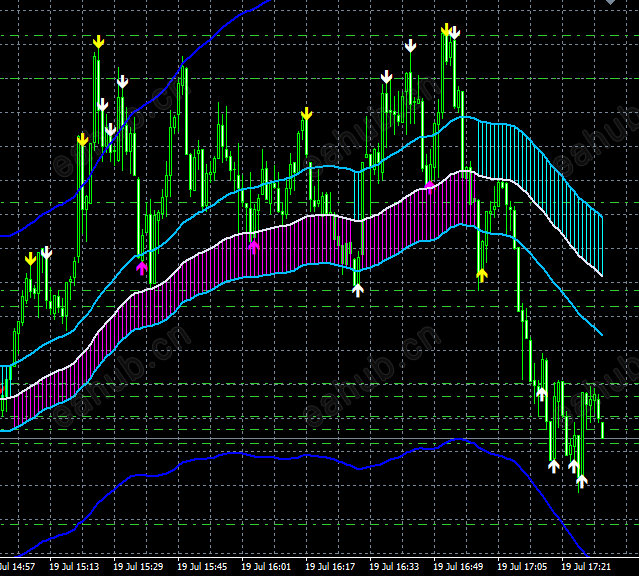Click the highest white down arrow near 15:29
The width and height of the screenshot is (639, 576).
click(122, 82)
